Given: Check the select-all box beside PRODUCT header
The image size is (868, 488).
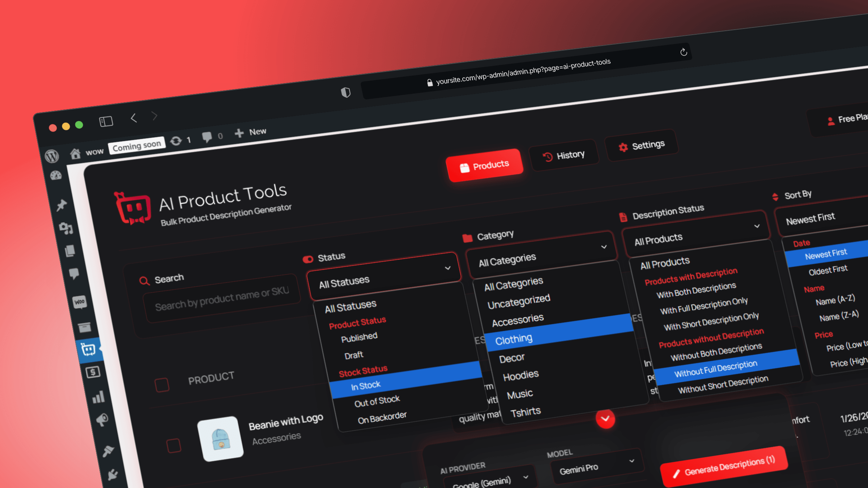Looking at the screenshot, I should coord(162,385).
